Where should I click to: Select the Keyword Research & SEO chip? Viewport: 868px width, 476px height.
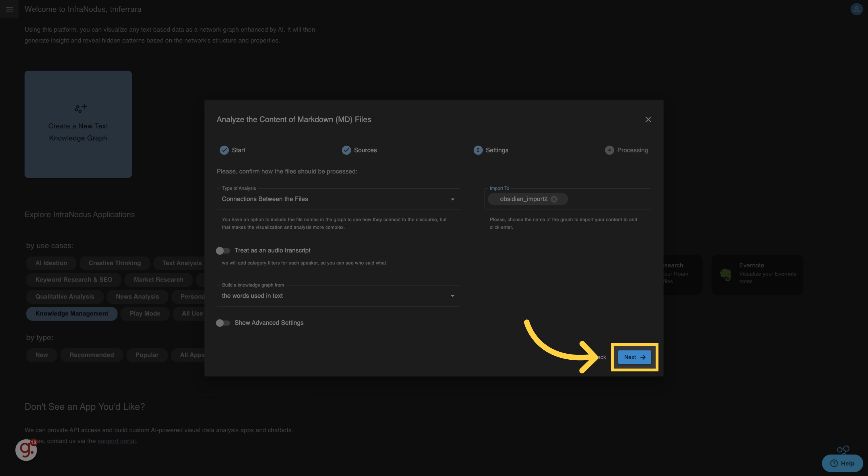tap(74, 280)
